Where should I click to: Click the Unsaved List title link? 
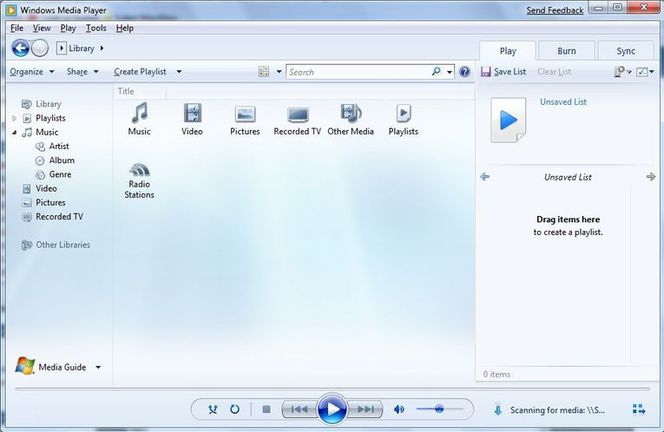coord(563,102)
